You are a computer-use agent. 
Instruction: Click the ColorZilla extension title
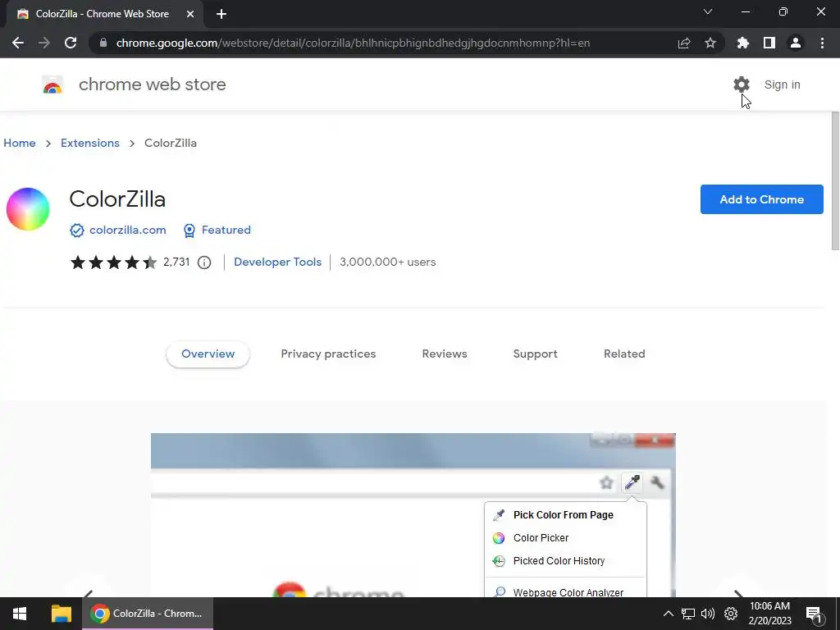[117, 199]
